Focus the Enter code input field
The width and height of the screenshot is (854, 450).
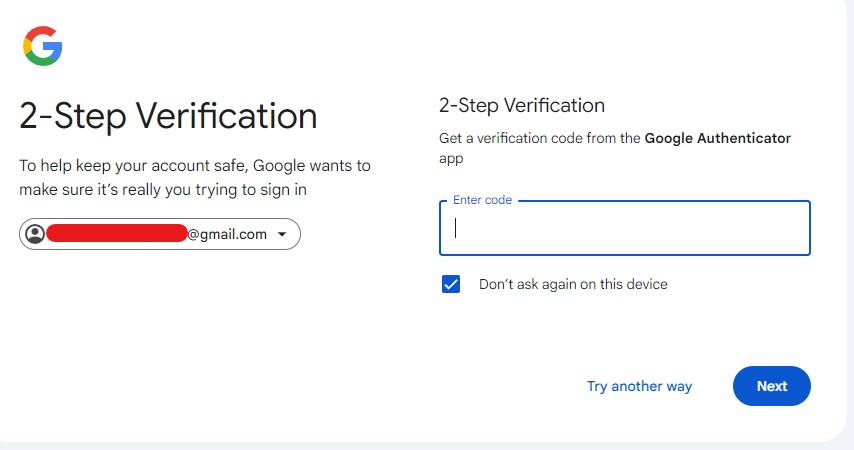[x=624, y=229]
